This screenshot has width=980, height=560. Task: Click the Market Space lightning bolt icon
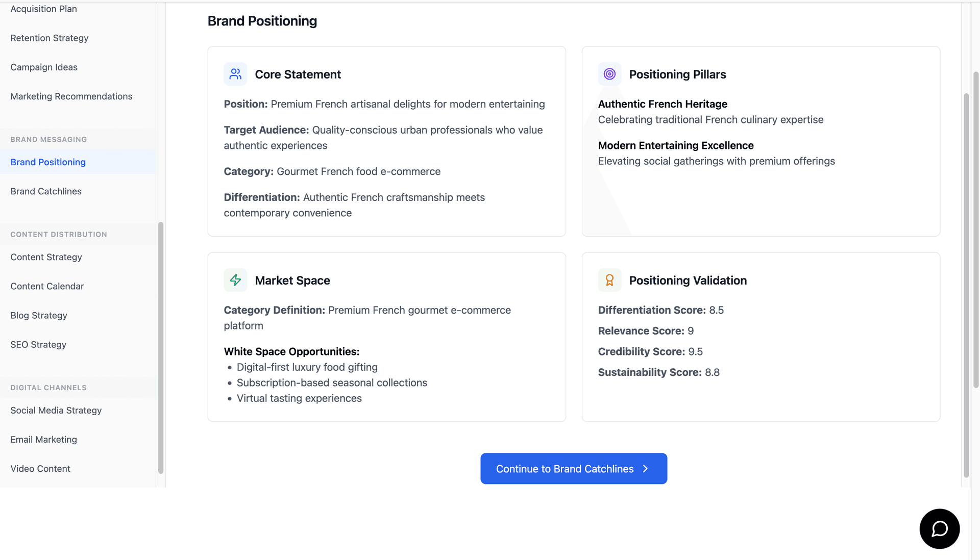235,280
